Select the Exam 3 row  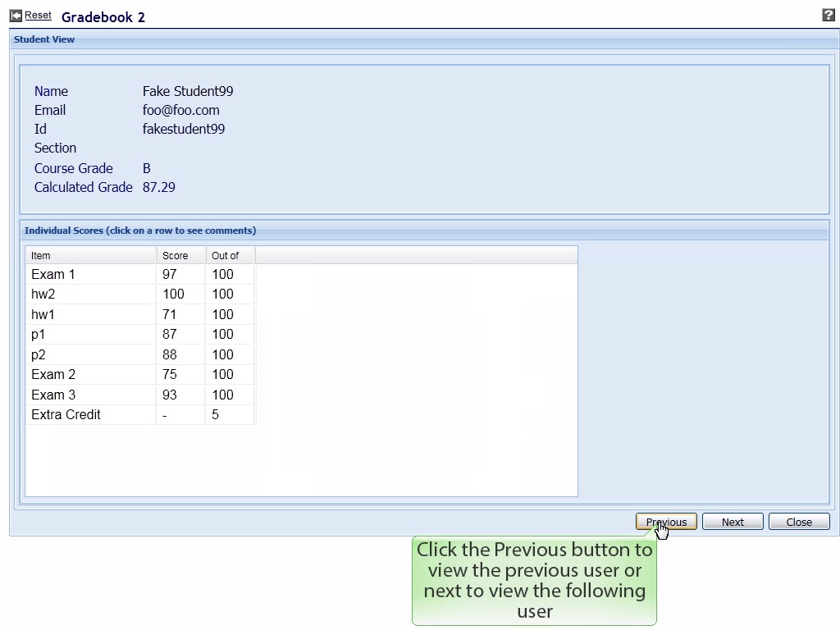point(140,395)
